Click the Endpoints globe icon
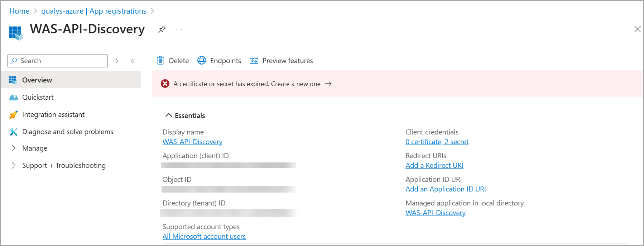The image size is (644, 246). click(202, 61)
